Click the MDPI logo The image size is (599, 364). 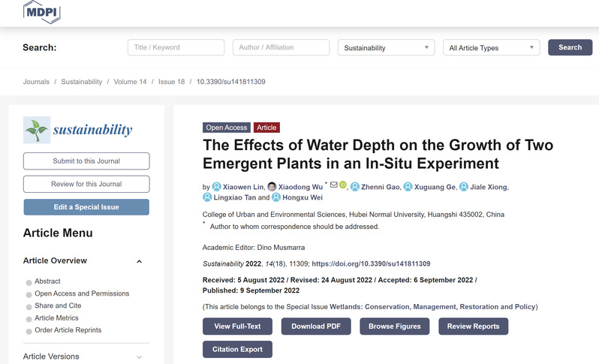click(x=41, y=11)
